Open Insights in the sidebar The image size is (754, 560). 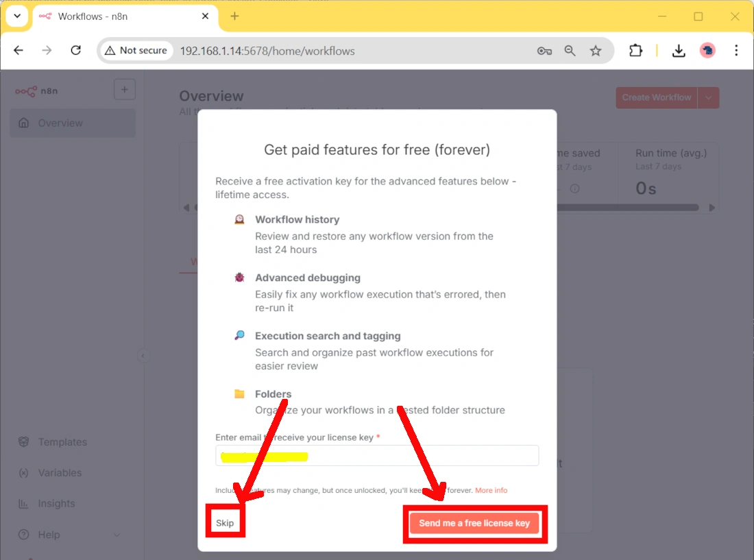click(56, 504)
